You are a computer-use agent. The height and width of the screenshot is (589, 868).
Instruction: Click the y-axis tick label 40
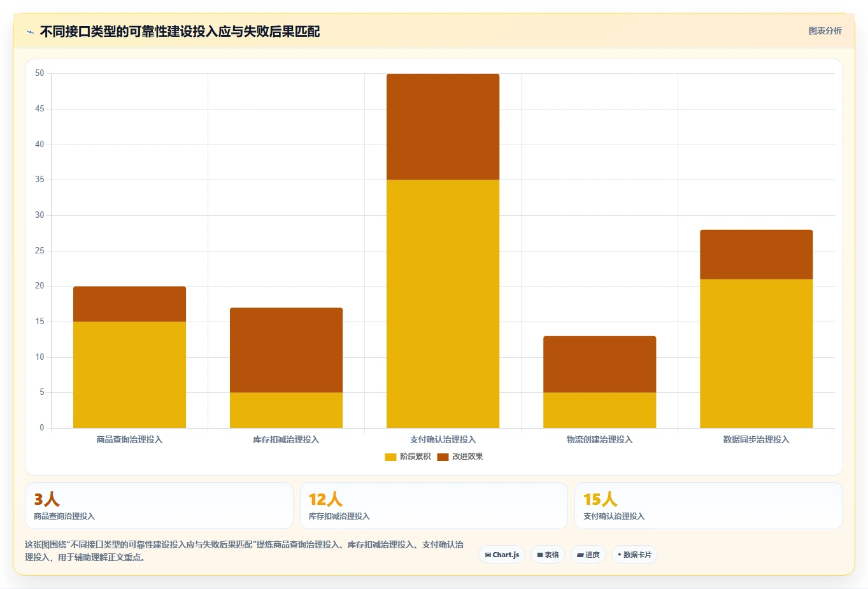coord(39,145)
